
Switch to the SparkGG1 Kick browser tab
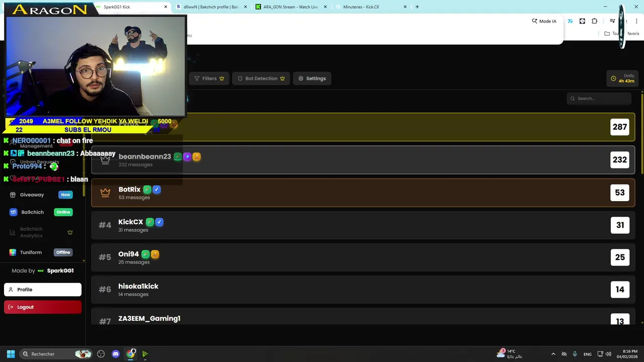click(132, 7)
